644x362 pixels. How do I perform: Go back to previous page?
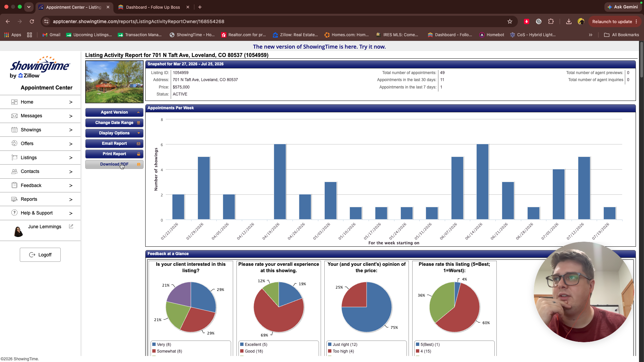(8, 21)
